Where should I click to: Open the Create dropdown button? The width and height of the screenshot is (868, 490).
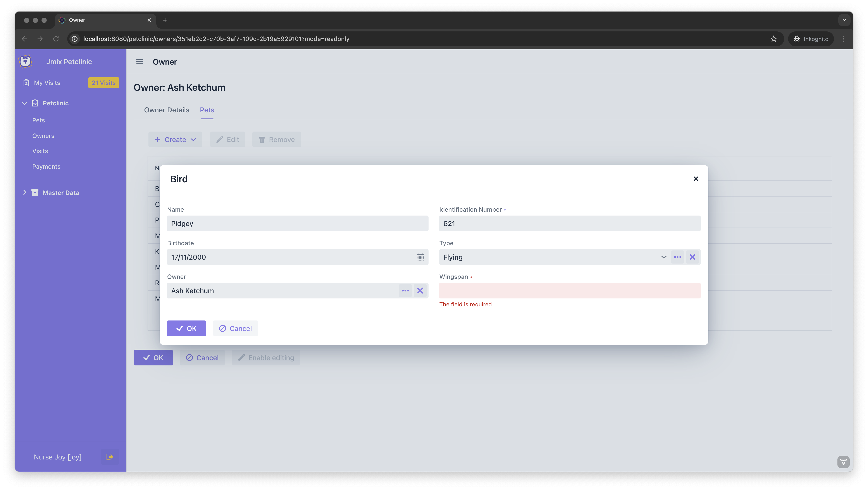[x=175, y=139]
